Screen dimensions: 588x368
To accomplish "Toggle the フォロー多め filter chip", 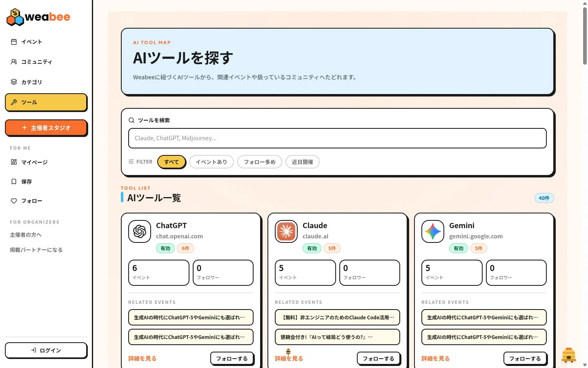I will coord(259,162).
